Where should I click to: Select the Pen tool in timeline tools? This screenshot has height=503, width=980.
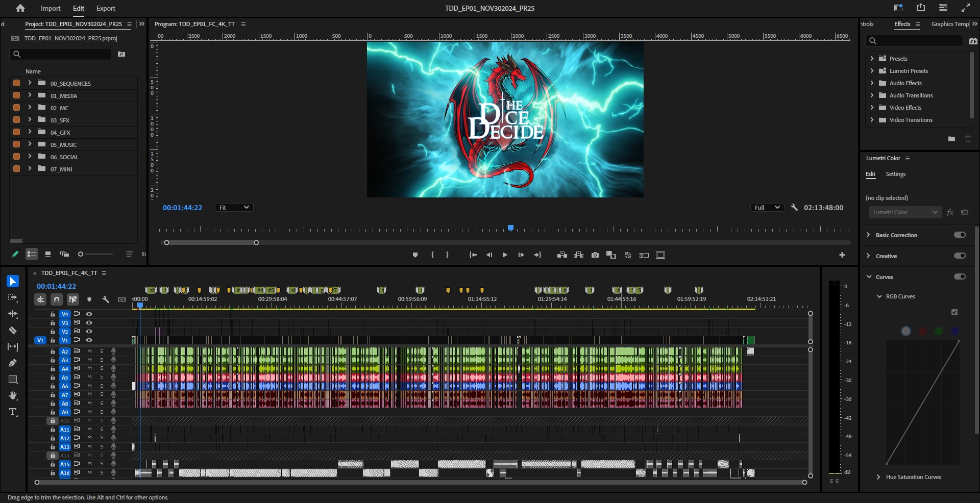pos(13,363)
